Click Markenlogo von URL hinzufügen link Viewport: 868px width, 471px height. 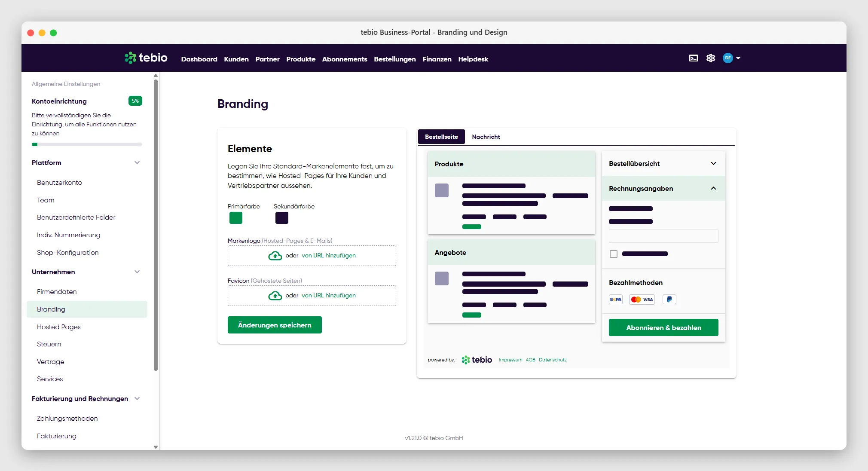pyautogui.click(x=329, y=256)
